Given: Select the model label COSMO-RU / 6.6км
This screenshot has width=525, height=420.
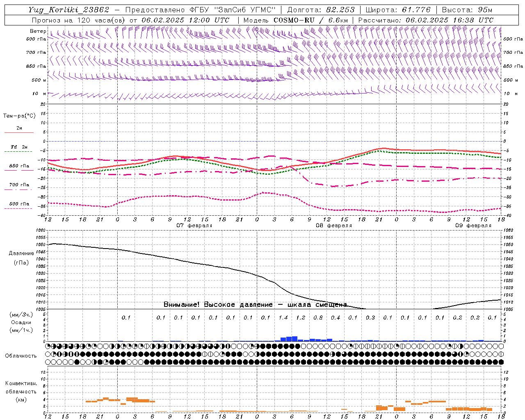Looking at the screenshot, I should tap(311, 20).
